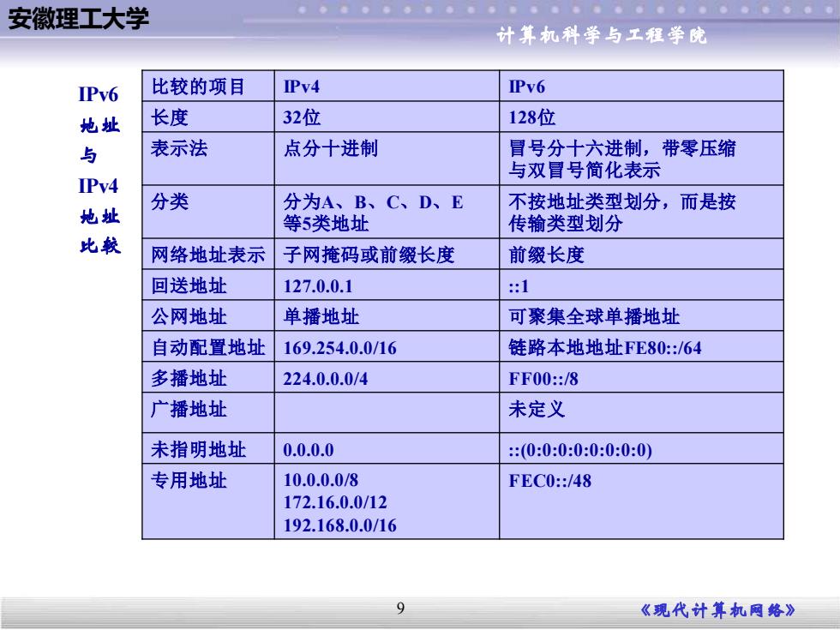Select the 可聚集全球单播地址 cell

click(x=641, y=315)
